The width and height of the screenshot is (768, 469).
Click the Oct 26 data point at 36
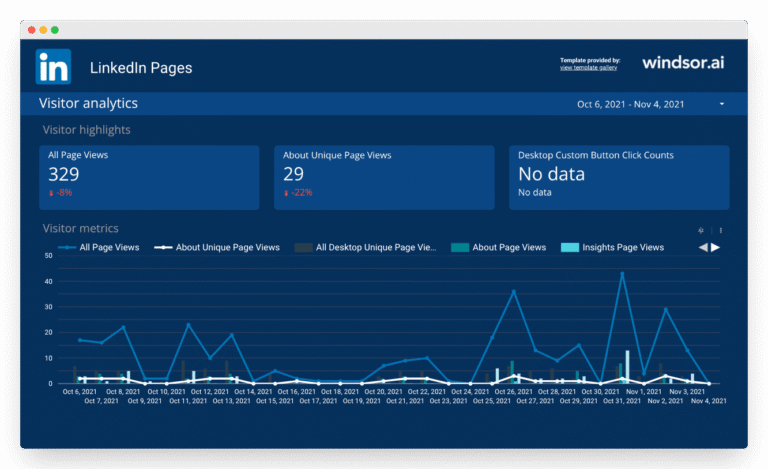(514, 292)
